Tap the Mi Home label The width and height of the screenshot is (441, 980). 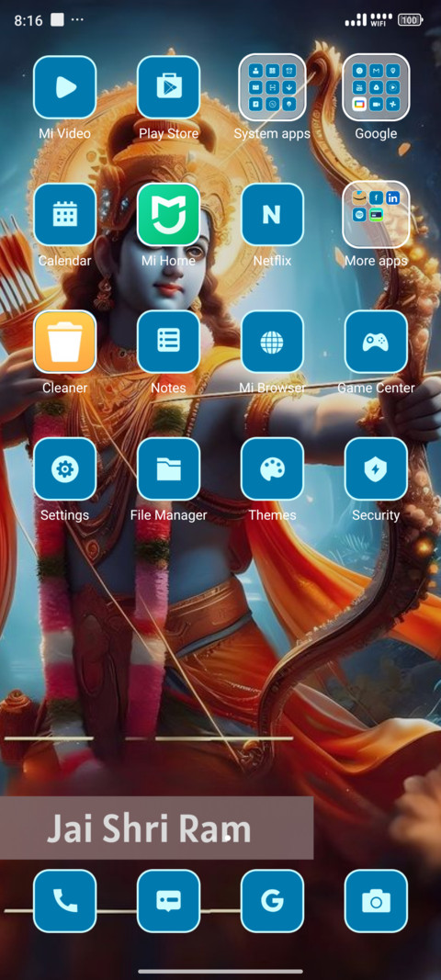(168, 261)
